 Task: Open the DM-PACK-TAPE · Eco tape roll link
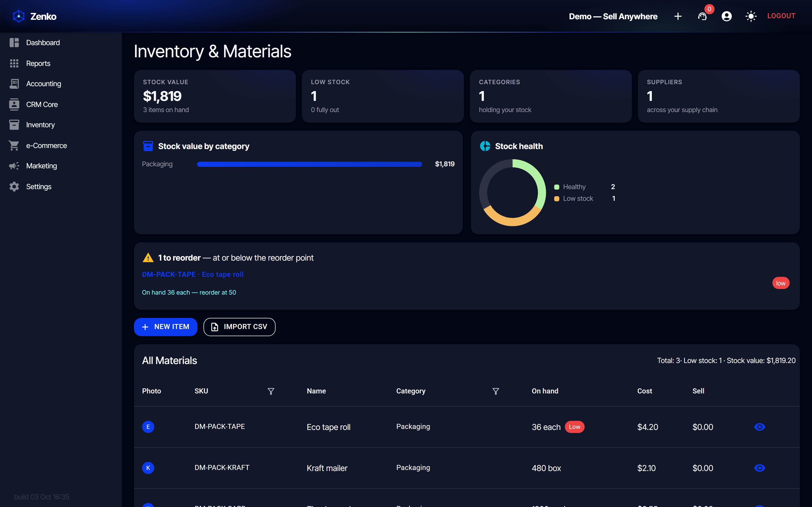[193, 274]
